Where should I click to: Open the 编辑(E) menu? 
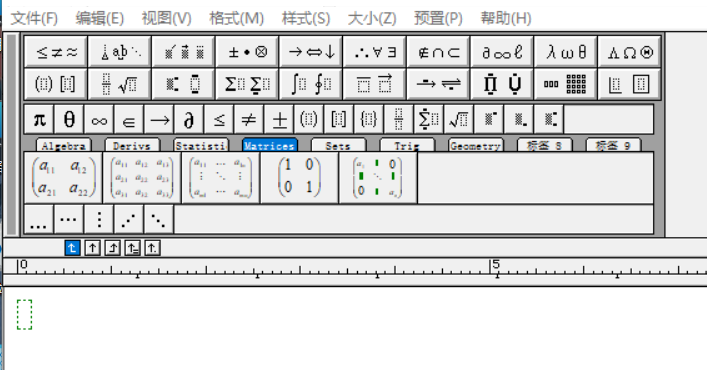100,18
